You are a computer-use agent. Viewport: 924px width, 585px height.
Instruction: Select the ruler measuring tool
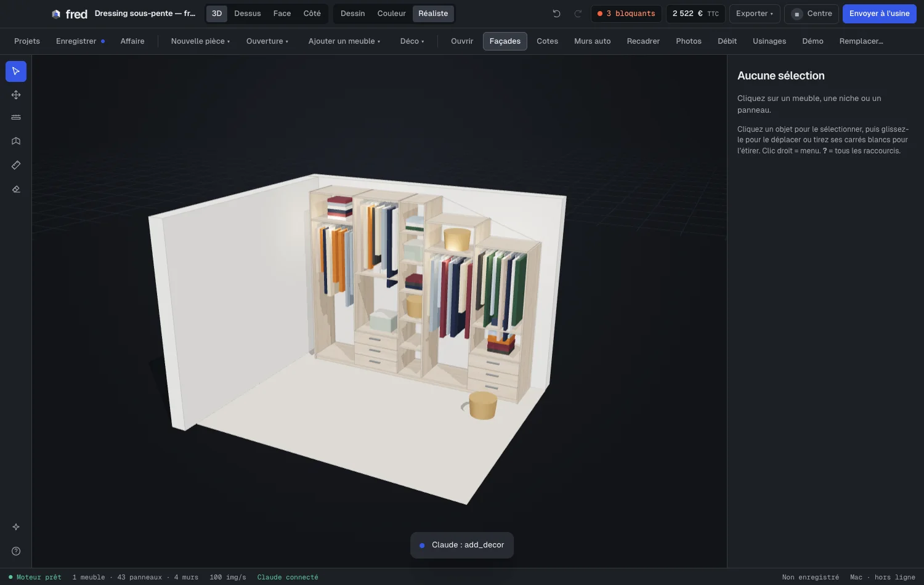16,165
